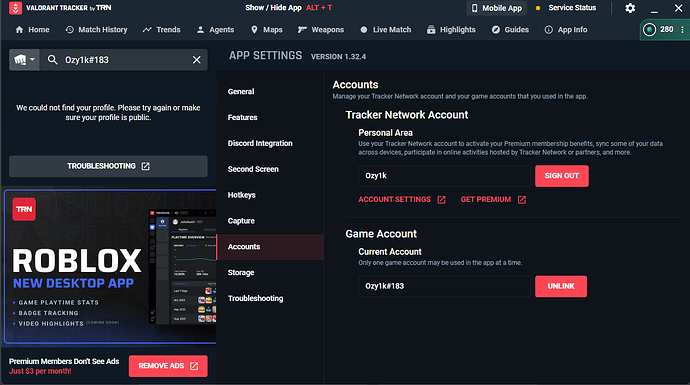Click the Guides compass icon
Image resolution: width=690 pixels, height=385 pixels.
(496, 29)
